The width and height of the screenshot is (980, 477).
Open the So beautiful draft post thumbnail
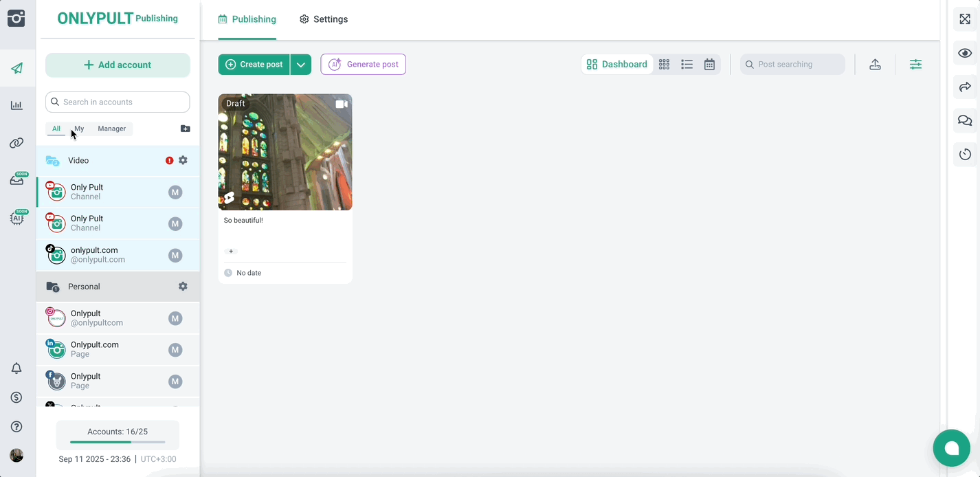(x=285, y=152)
